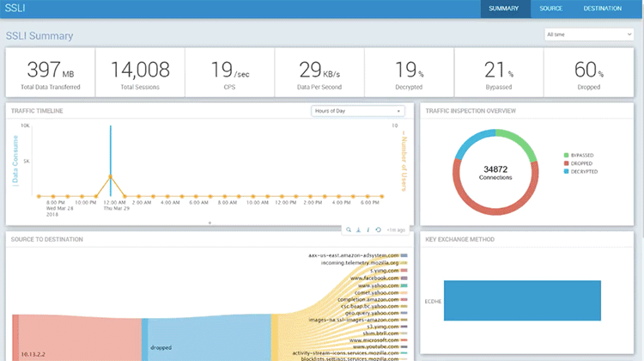Screen dimensions: 644x361
Task: Select incoming.telemetry.mozilla.org destination
Action: [360, 263]
